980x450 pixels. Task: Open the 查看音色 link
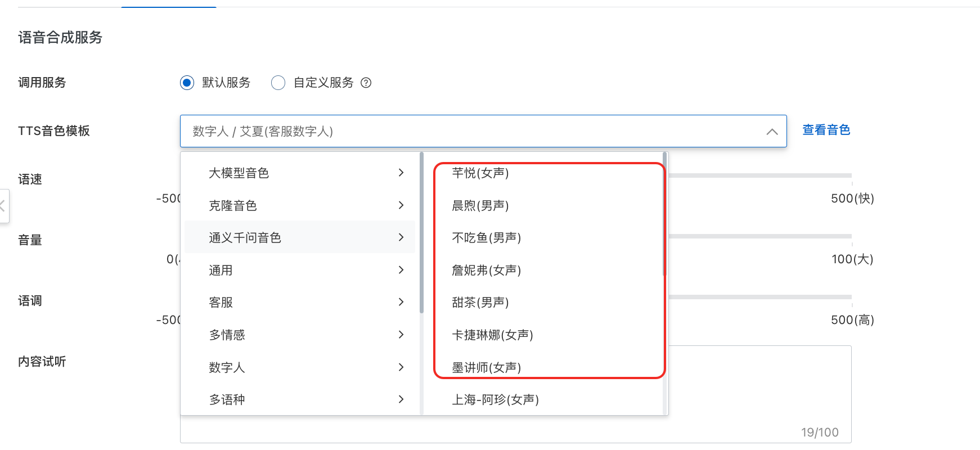pos(826,130)
